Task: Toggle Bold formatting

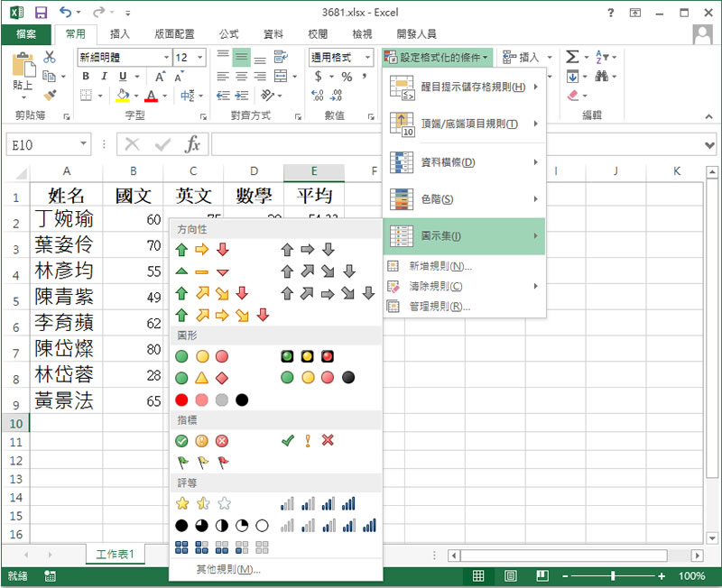Action: [x=86, y=77]
